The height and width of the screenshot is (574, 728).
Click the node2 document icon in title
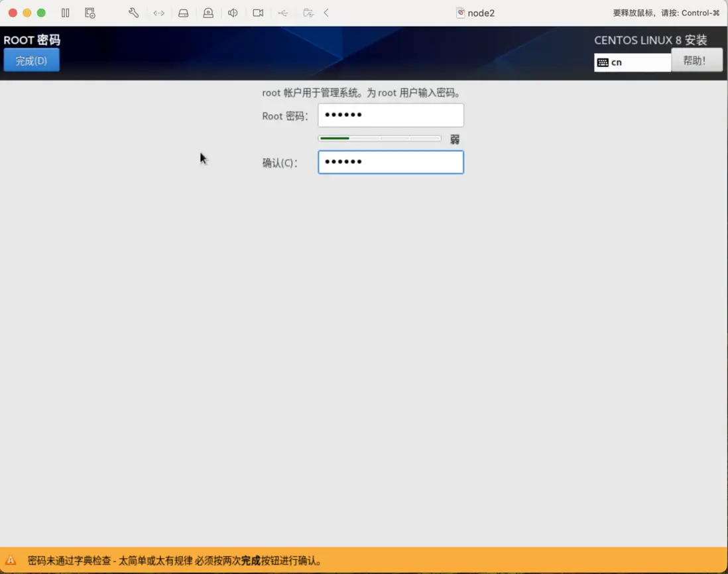pos(461,13)
